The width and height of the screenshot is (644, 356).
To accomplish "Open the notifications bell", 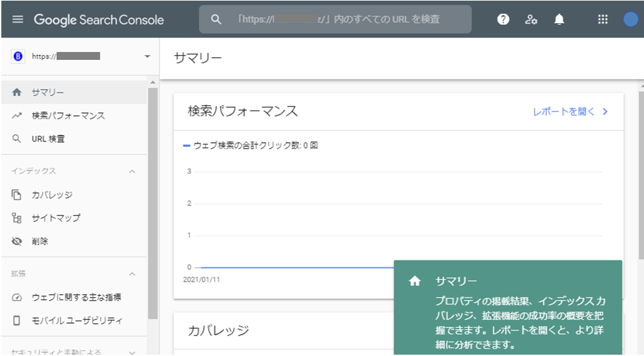I will (x=559, y=19).
